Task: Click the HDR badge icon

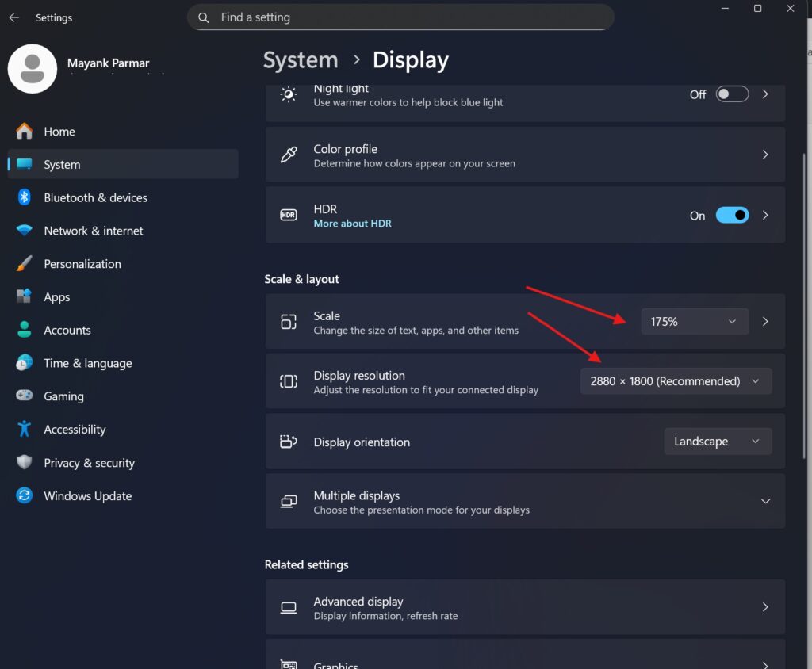Action: click(289, 215)
